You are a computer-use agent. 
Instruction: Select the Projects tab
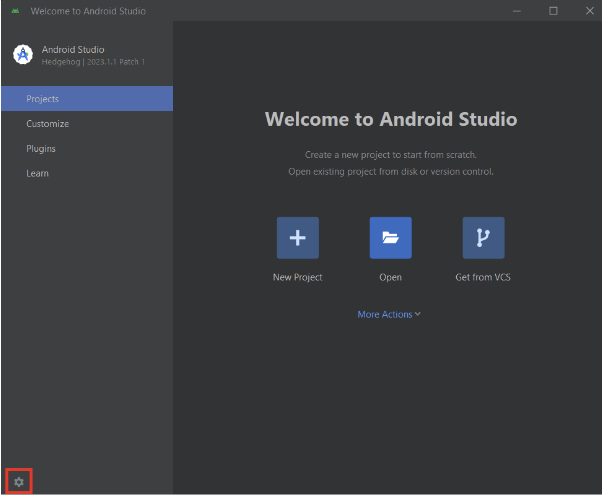click(87, 99)
